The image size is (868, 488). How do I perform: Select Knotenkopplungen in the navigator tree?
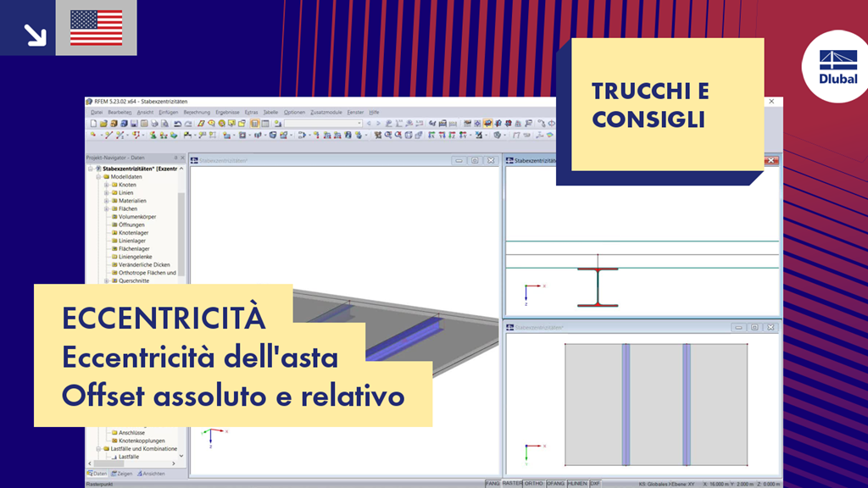142,441
